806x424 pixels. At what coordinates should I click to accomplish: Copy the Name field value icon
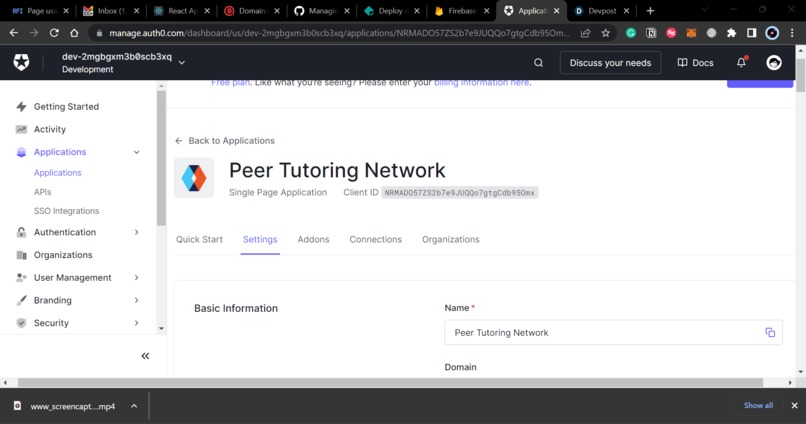pos(770,333)
